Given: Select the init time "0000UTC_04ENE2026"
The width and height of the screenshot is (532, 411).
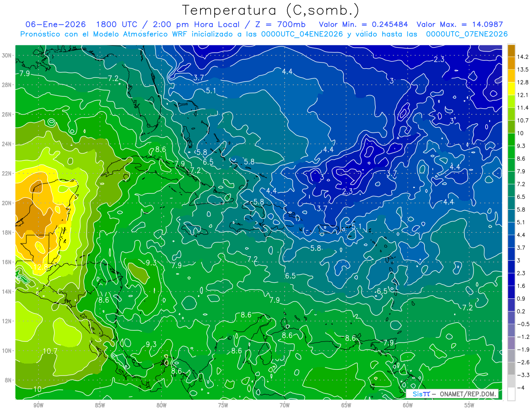Looking at the screenshot, I should click(302, 34).
